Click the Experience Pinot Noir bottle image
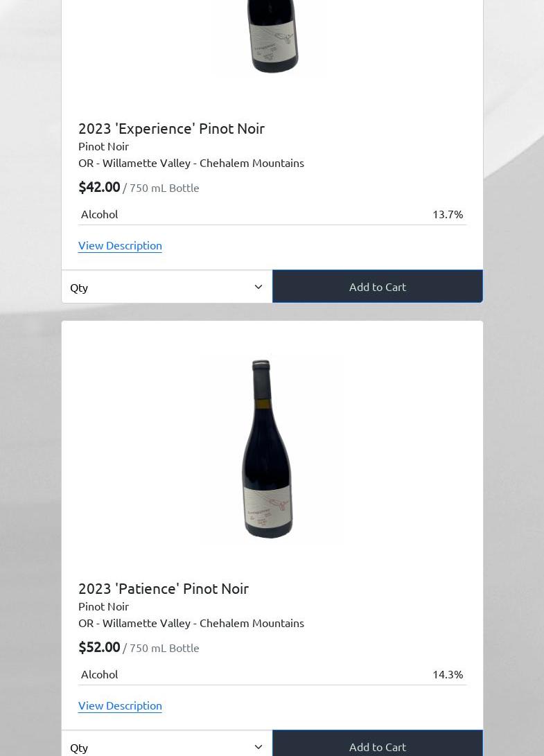This screenshot has width=544, height=756. point(272,37)
